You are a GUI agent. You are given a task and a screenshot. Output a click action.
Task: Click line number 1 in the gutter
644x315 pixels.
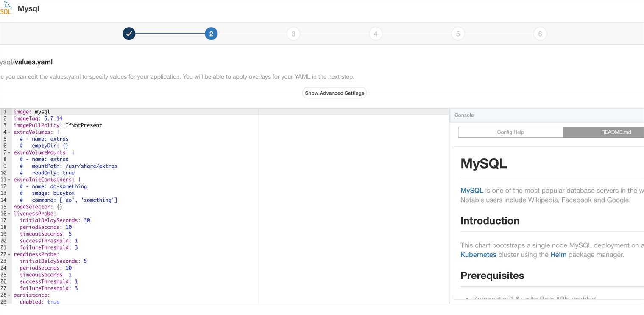[x=5, y=112]
